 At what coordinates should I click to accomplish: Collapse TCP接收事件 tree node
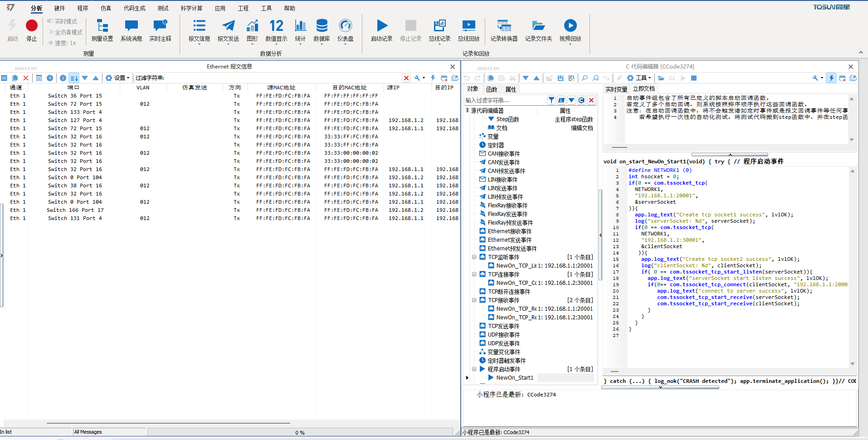[474, 300]
